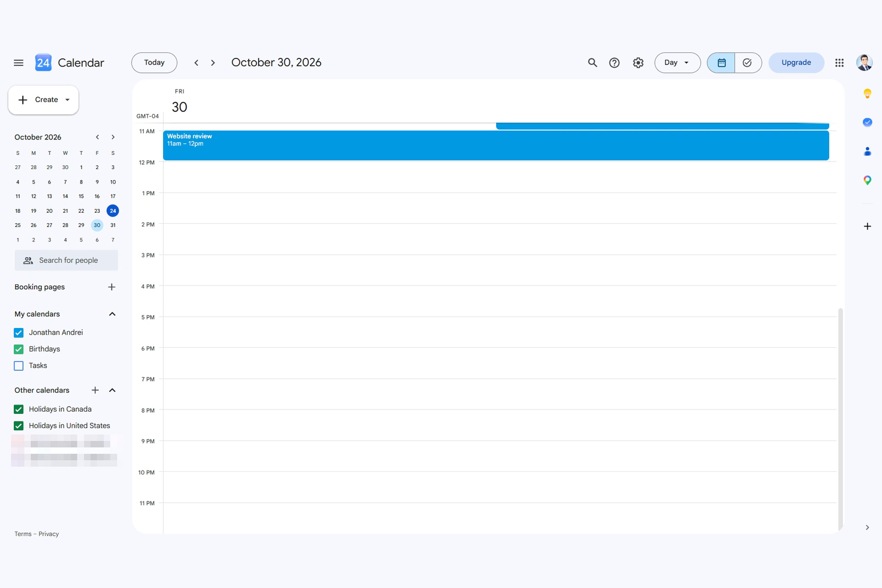Get add-ons plus icon in side panel
Image resolution: width=882 pixels, height=588 pixels.
867,226
